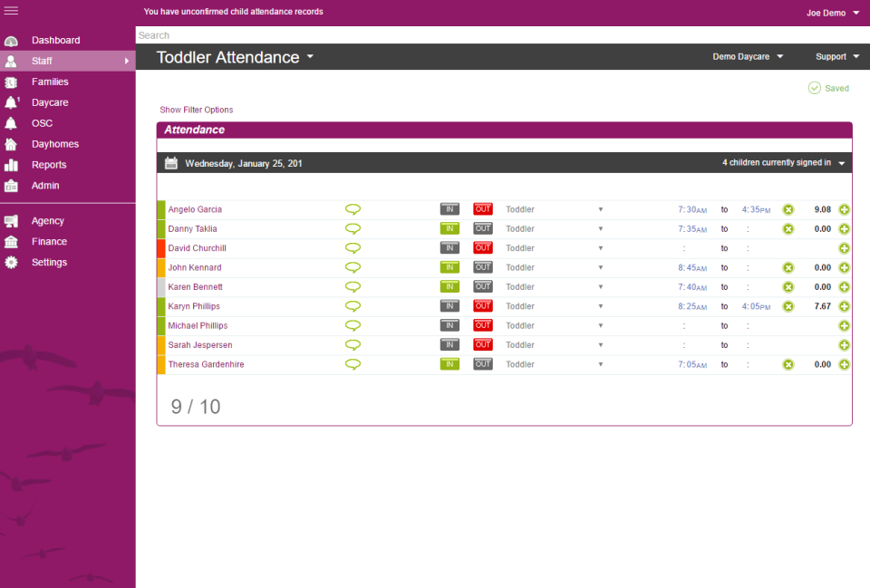Viewport: 870px width, 588px height.
Task: Remove Danny Taklia's time entry
Action: 788,229
